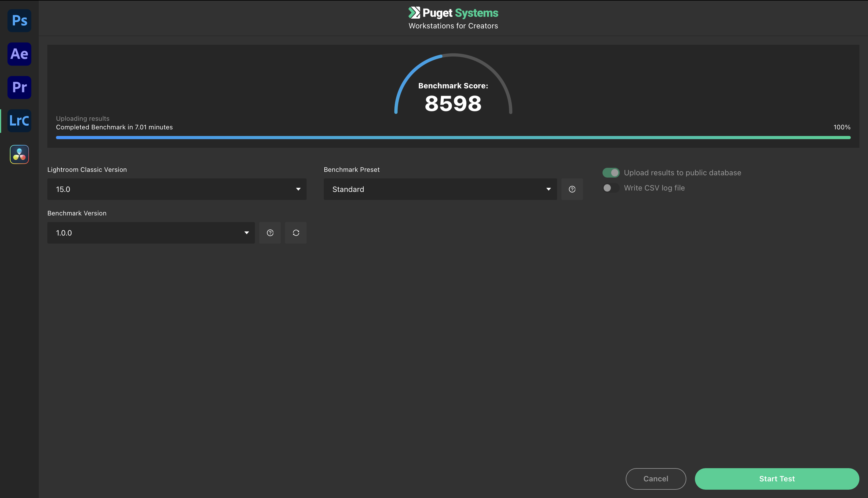Disable upload results to public database
This screenshot has width=868, height=498.
pyautogui.click(x=611, y=173)
